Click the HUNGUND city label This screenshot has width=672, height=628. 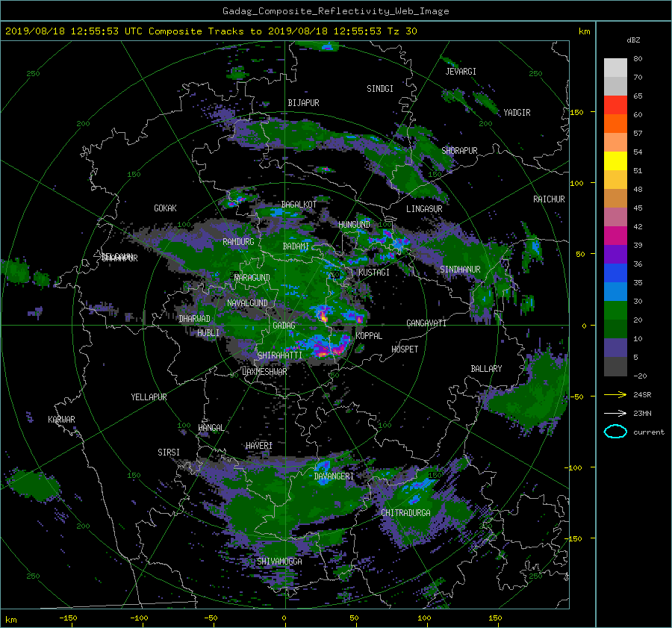354,225
